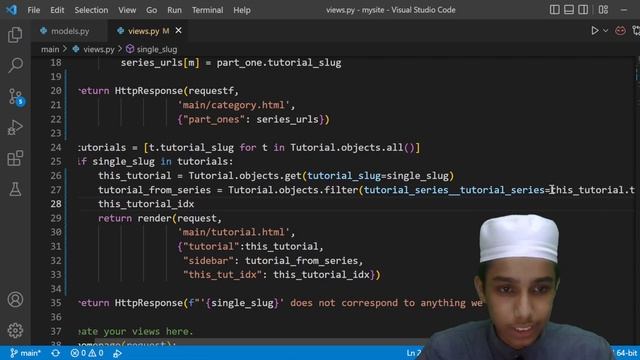Run the Python file with play button
The image size is (640, 360).
coord(595,31)
